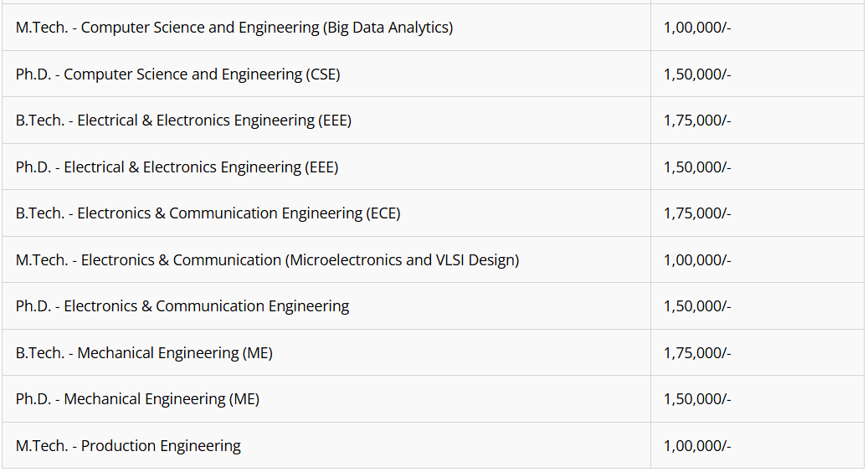Image resolution: width=868 pixels, height=472 pixels.
Task: Click fee for Ph.D. Electronics & Communication row
Action: (697, 306)
